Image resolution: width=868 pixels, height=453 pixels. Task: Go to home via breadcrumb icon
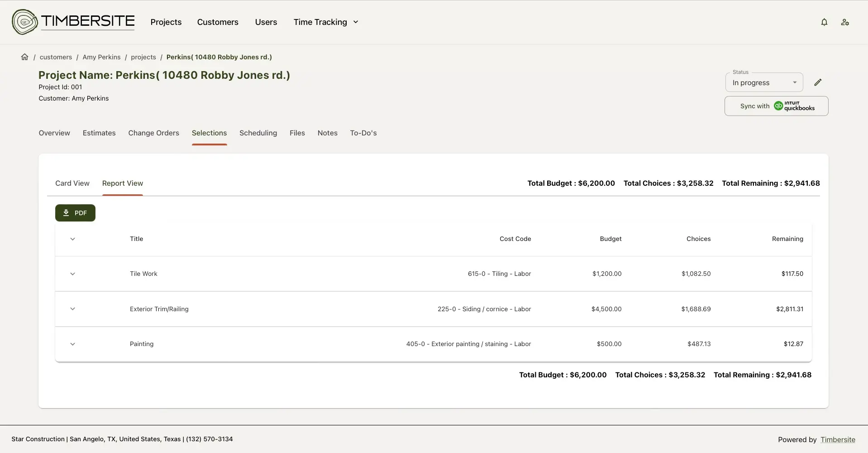[25, 57]
